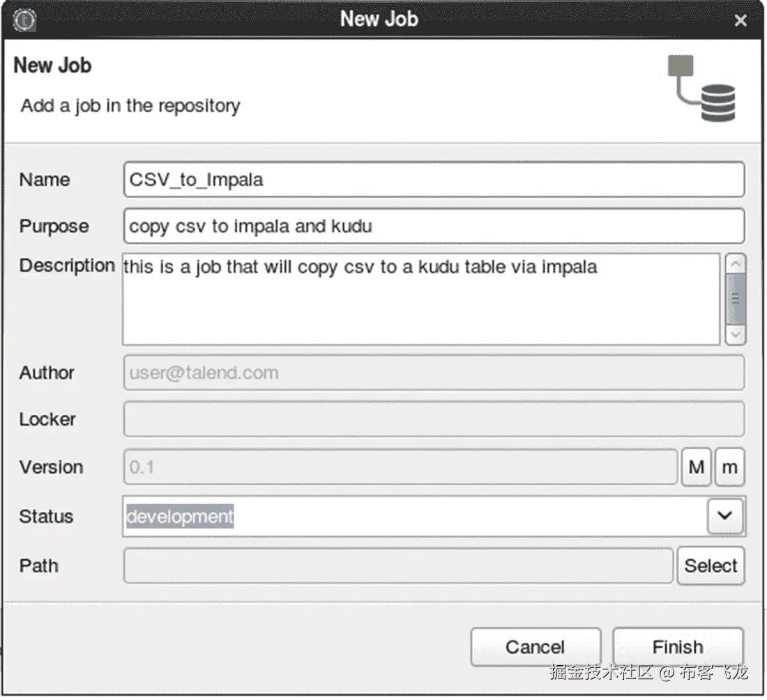Click the Talend logo icon in title bar

tap(24, 20)
